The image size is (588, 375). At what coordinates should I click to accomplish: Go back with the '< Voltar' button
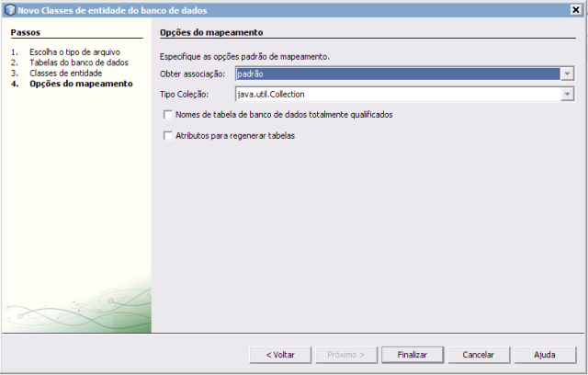tap(279, 354)
